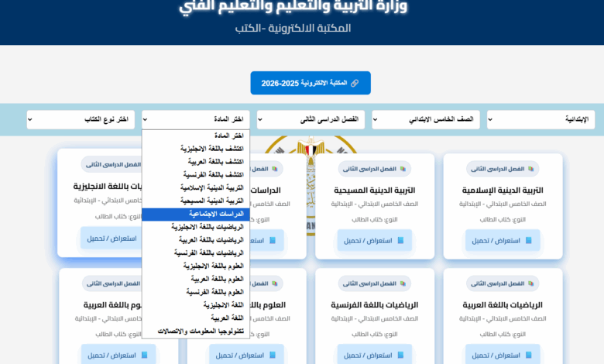
Task: Click the books icon in the الرياضيات باللغة العربية semester badge
Action: [530, 283]
